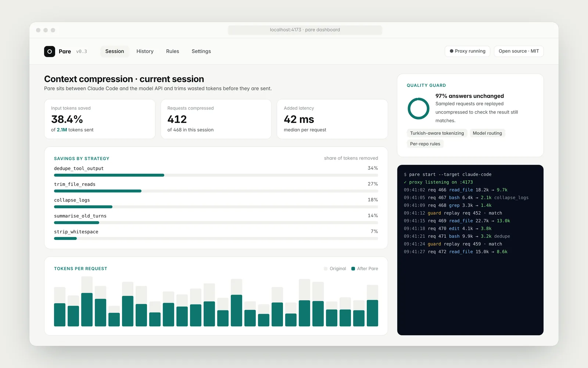This screenshot has width=588, height=368.
Task: Click terminal line req 466 read_file
Action: coord(456,190)
